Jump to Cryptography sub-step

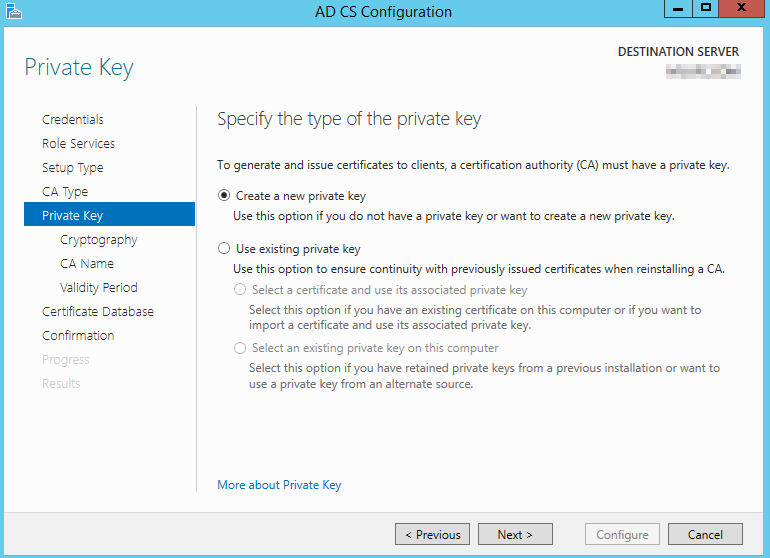pos(99,240)
